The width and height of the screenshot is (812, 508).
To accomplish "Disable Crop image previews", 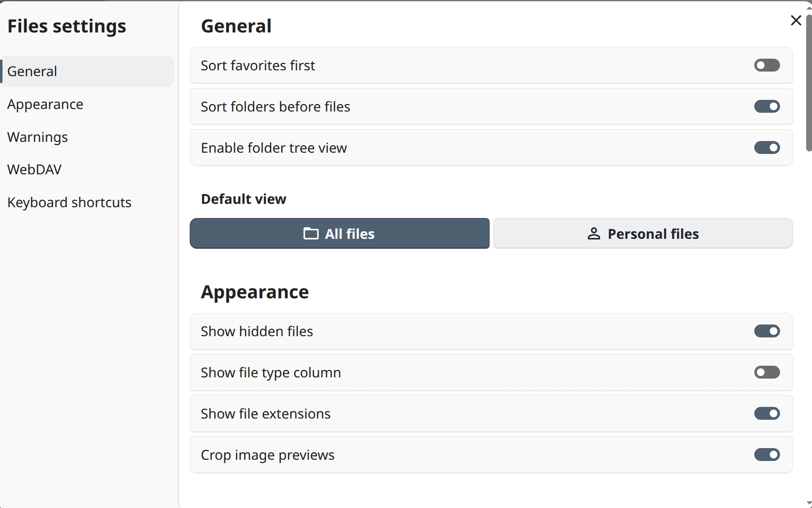I will click(767, 455).
